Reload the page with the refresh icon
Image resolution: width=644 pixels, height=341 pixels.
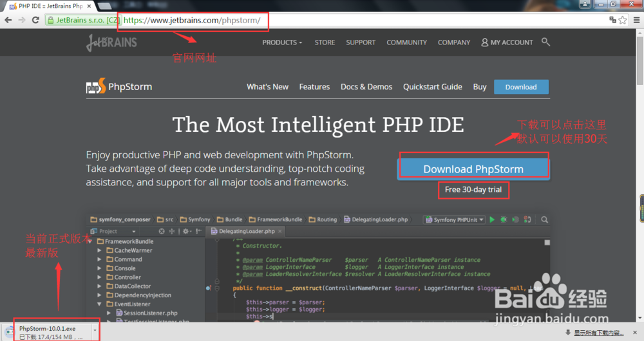(35, 20)
